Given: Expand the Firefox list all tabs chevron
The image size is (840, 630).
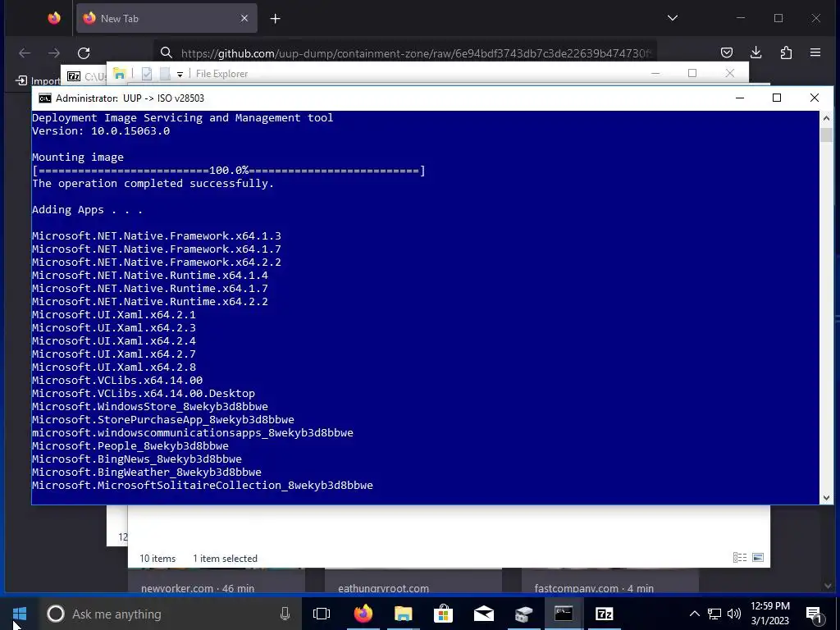Looking at the screenshot, I should coord(673,18).
